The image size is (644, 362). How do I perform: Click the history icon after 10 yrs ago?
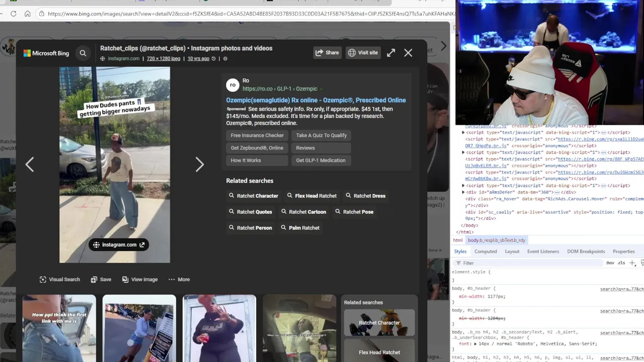(213, 59)
